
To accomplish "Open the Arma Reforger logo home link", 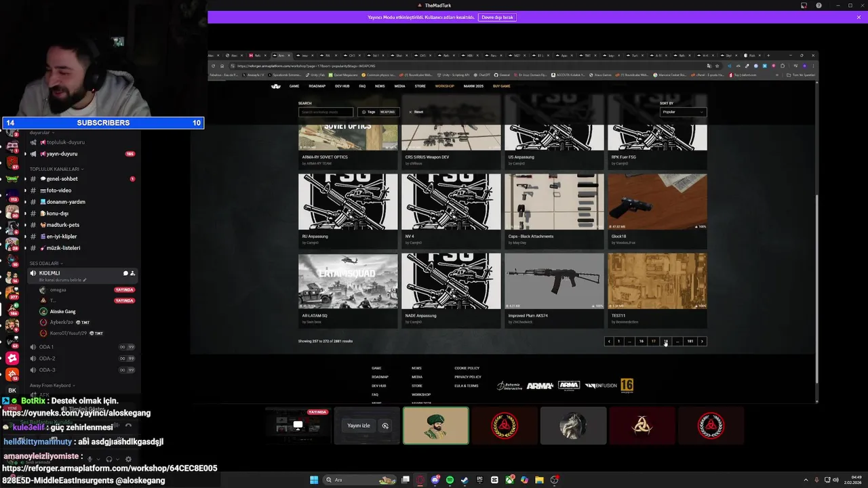I will point(276,86).
